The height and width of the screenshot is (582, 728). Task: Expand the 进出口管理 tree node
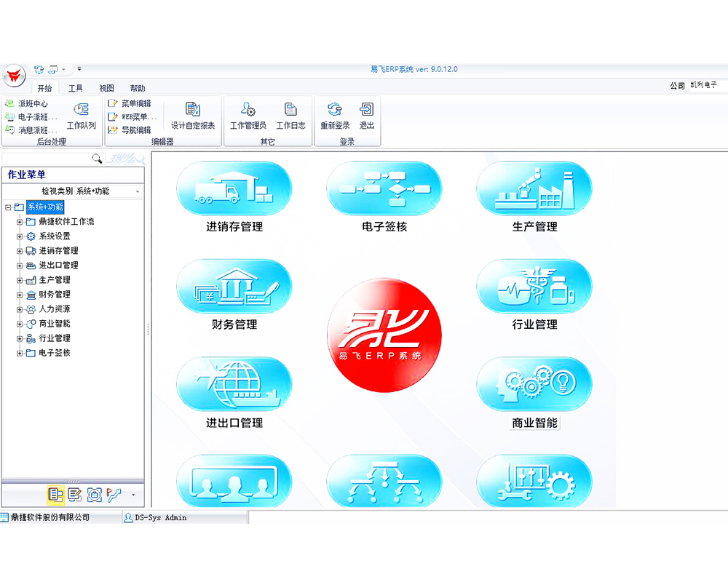click(20, 266)
